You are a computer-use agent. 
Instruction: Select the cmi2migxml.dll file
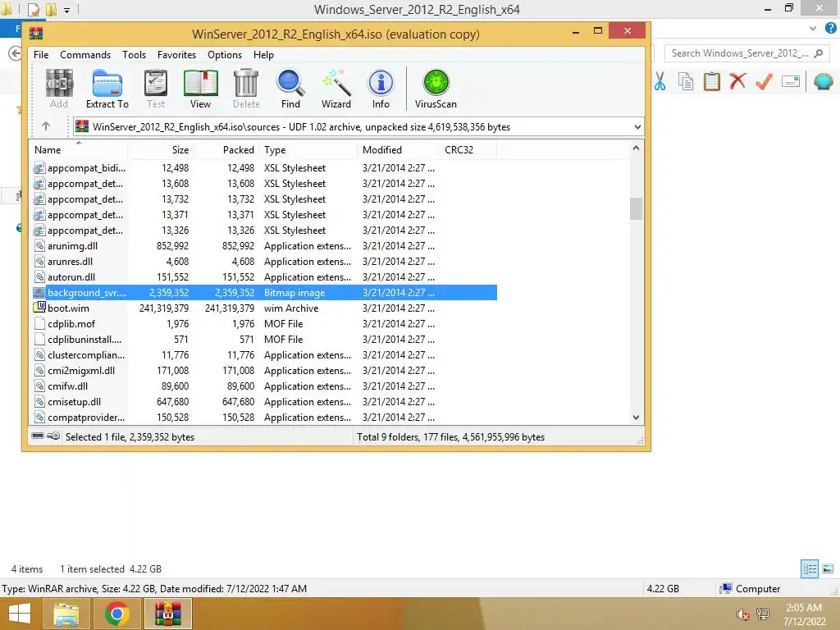click(263, 371)
